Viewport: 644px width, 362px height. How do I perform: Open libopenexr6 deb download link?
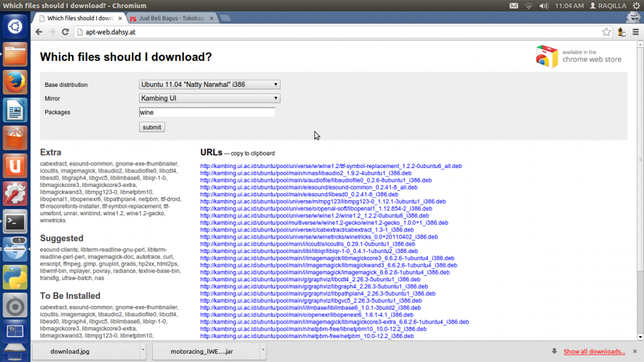(307, 315)
